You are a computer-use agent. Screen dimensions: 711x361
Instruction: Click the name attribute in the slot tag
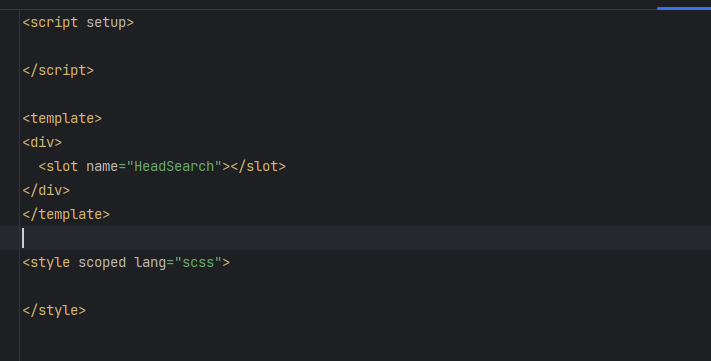tap(102, 166)
